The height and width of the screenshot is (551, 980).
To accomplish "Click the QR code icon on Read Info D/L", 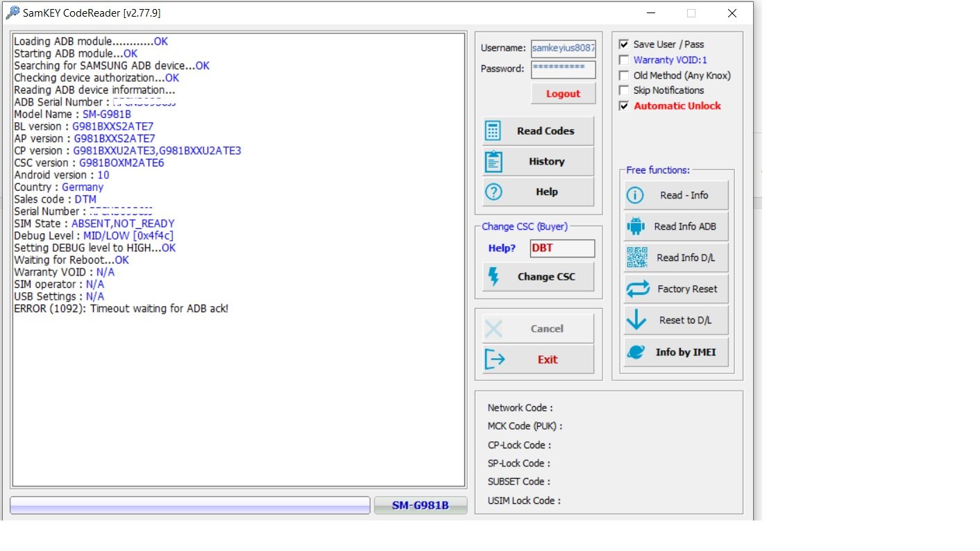I will click(637, 257).
